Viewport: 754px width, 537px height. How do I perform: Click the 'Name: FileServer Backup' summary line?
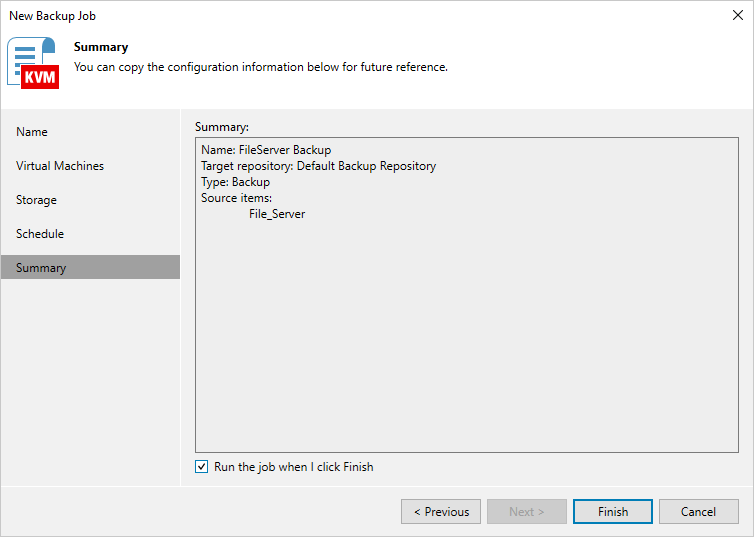[x=266, y=150]
